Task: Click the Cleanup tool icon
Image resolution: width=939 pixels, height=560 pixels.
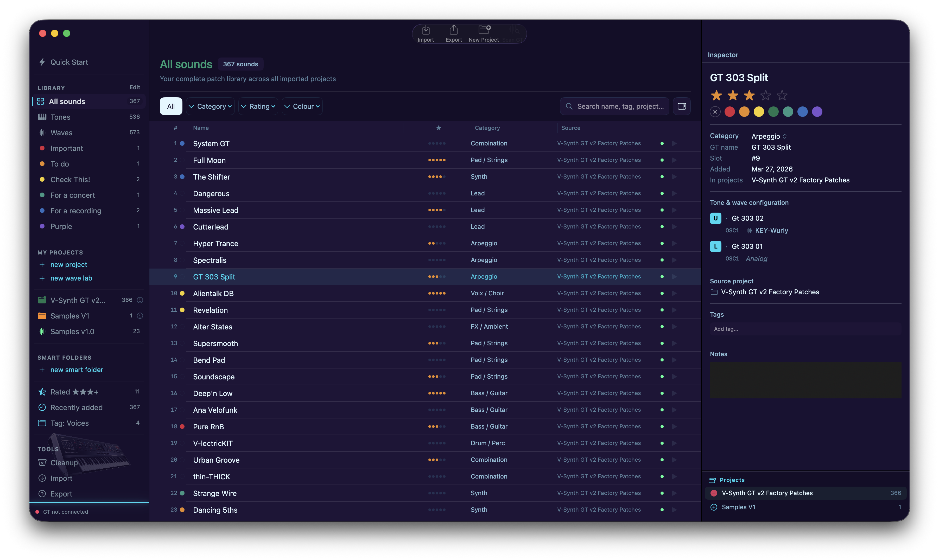Action: point(42,463)
